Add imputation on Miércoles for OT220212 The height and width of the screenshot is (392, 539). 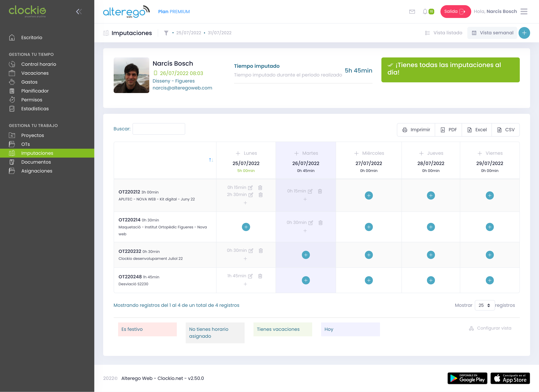[369, 195]
